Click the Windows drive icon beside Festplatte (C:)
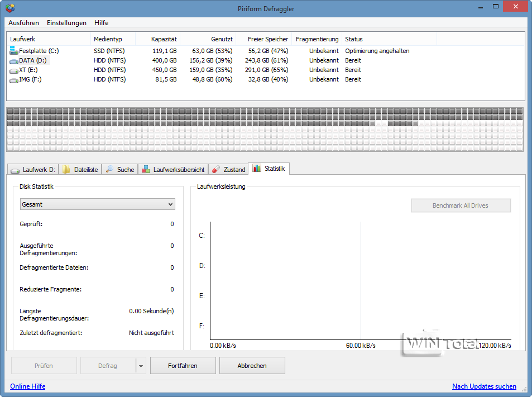This screenshot has height=397, width=532. tap(14, 51)
